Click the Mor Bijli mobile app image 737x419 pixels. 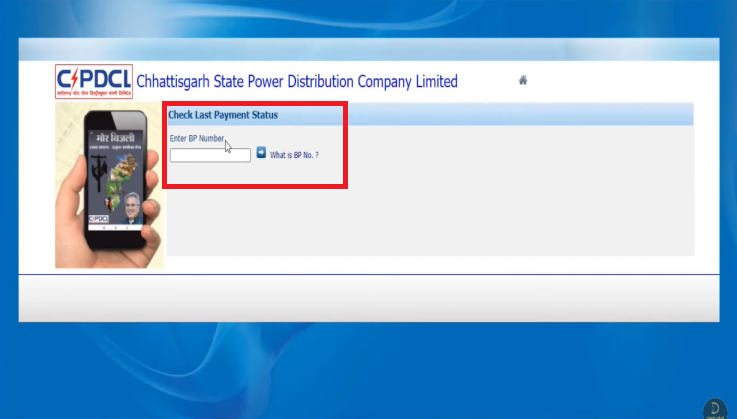click(x=110, y=185)
